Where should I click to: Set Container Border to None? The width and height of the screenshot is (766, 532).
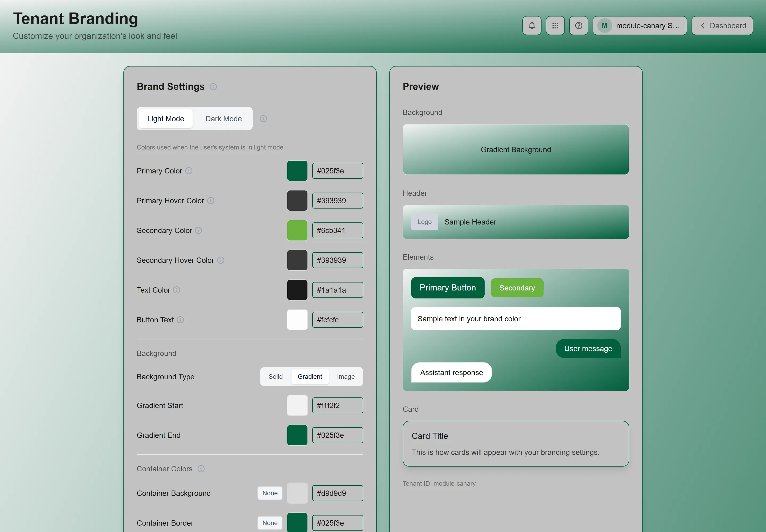click(270, 523)
